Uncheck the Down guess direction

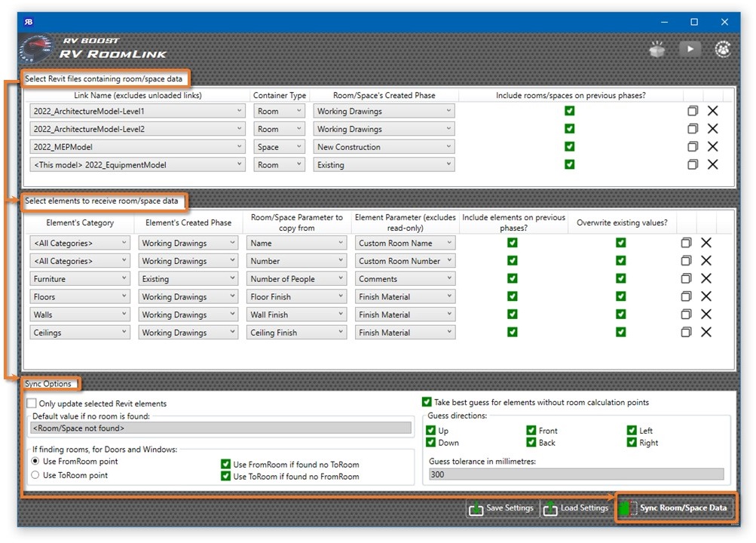click(431, 442)
